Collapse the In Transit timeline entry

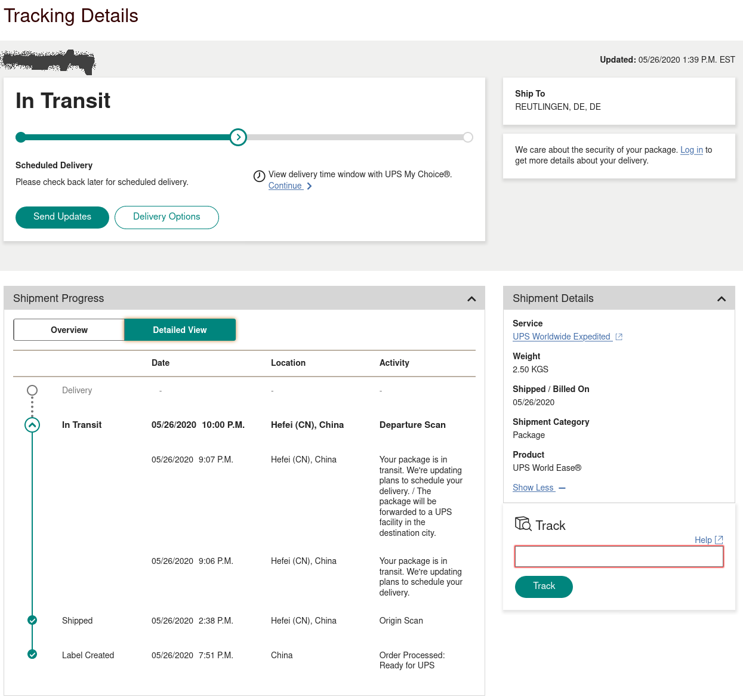[32, 424]
